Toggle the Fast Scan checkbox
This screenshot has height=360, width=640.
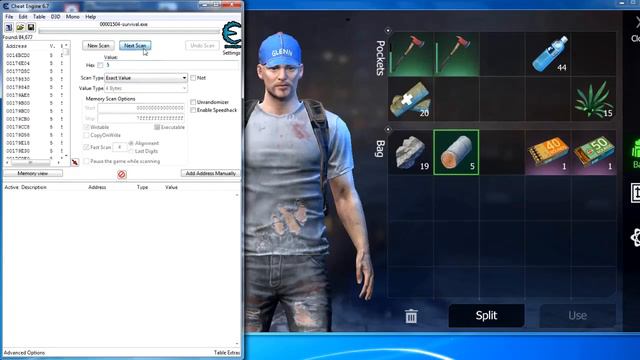86,147
